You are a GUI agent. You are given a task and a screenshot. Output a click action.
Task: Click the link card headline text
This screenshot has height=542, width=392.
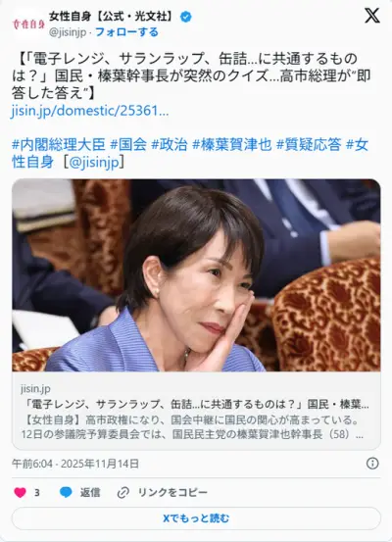(196, 404)
